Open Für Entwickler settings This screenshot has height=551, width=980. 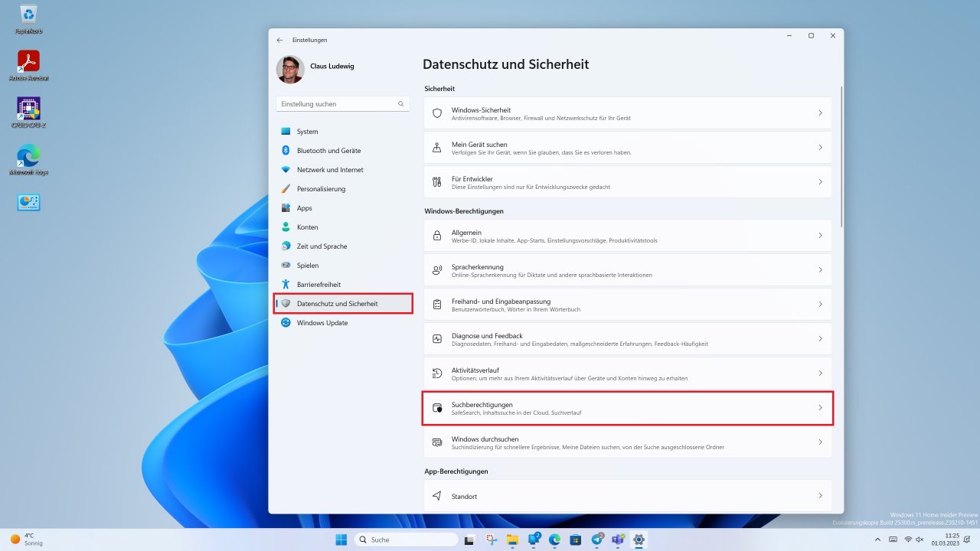pos(628,182)
